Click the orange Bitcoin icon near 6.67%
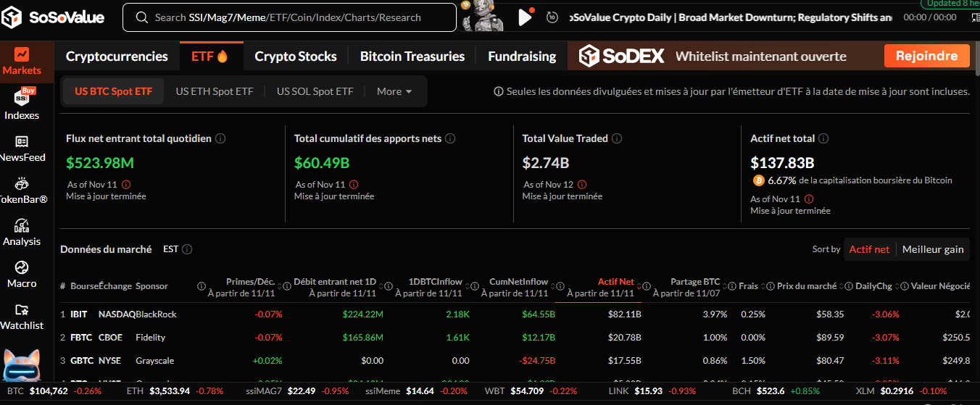The image size is (980, 405). click(759, 180)
